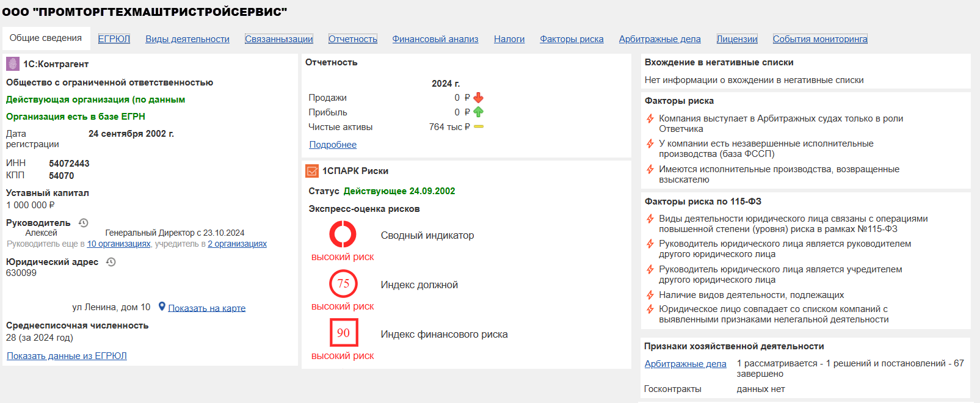This screenshot has height=403, width=980.
Task: Click the map pin icon near address
Action: click(162, 307)
